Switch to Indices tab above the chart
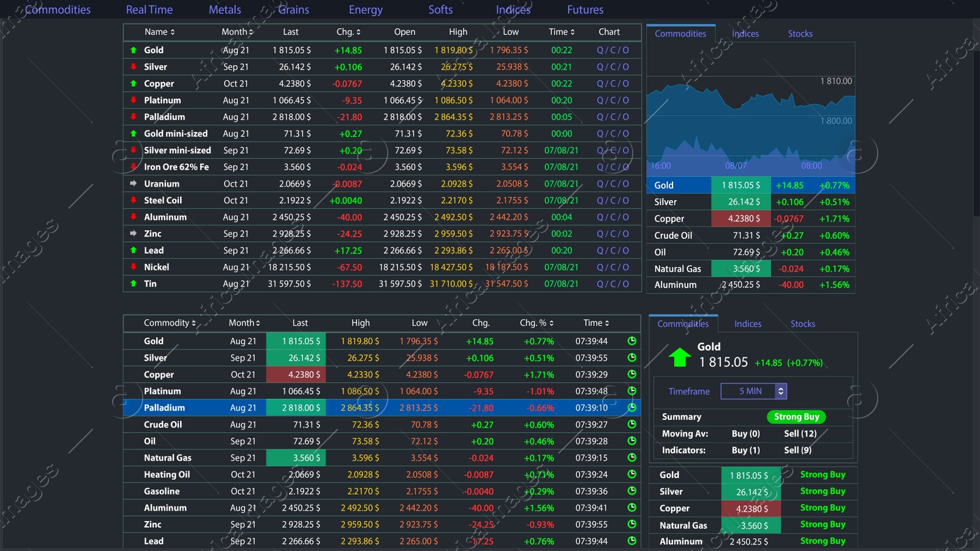The height and width of the screenshot is (551, 980). point(745,34)
